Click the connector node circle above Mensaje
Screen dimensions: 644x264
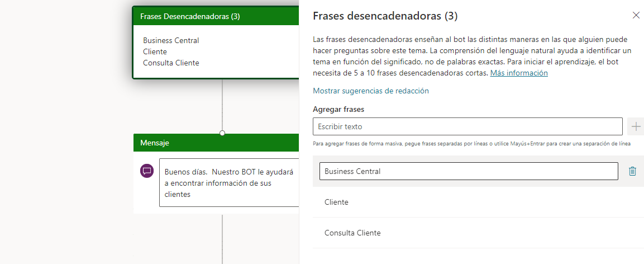click(222, 133)
